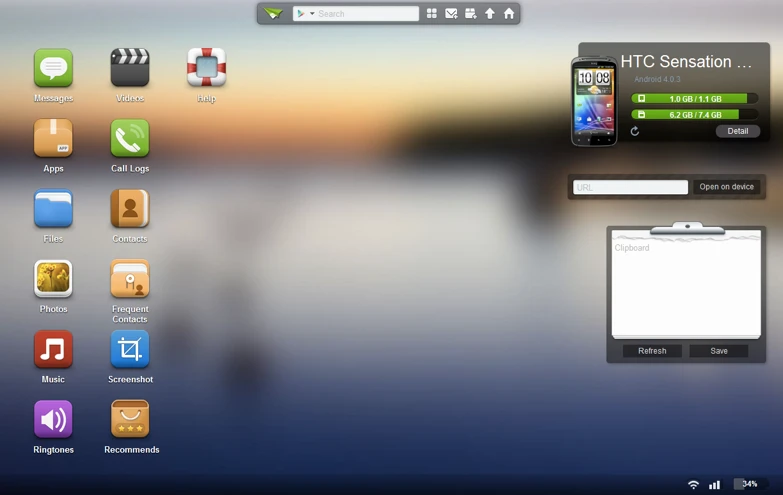Open the Videos clapperboard icon
783x495 pixels.
click(x=130, y=69)
